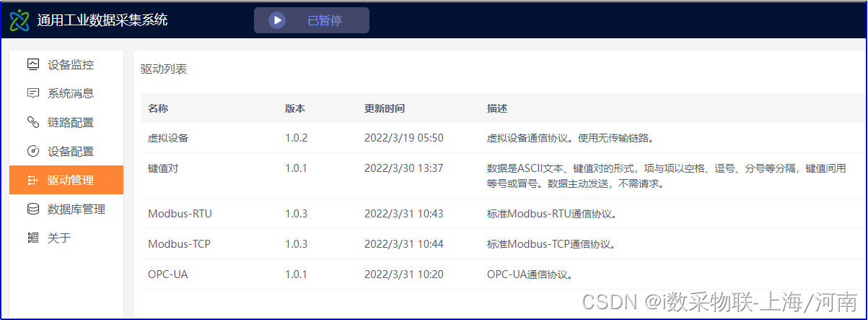Click the 数据库管理 database icon
Screen dimensions: 868x320
point(32,209)
